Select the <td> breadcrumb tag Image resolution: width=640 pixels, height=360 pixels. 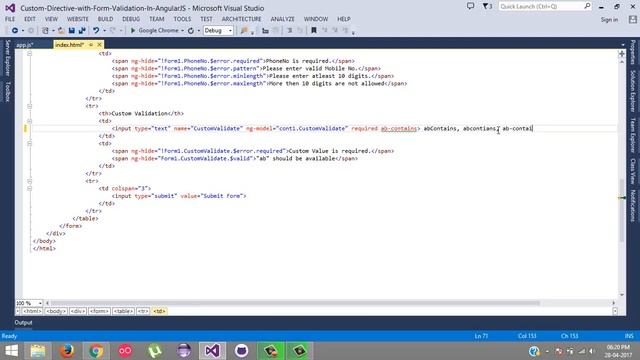click(x=159, y=311)
